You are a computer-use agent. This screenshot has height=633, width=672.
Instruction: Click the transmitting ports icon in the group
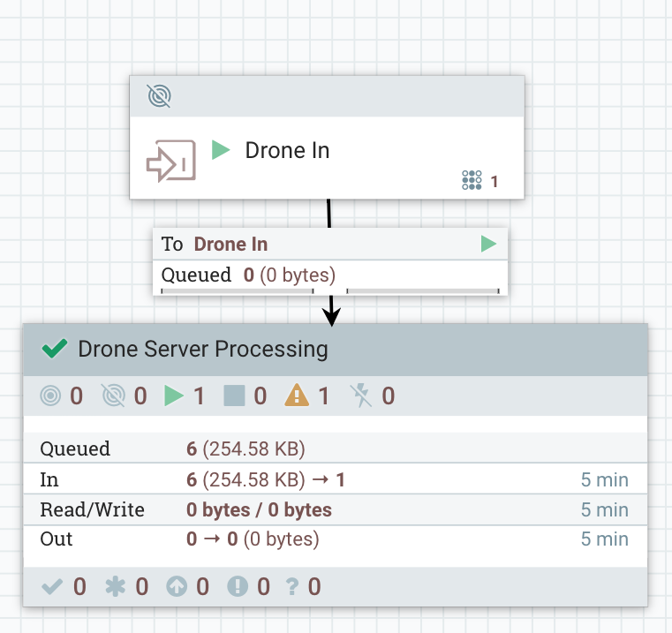coord(50,396)
